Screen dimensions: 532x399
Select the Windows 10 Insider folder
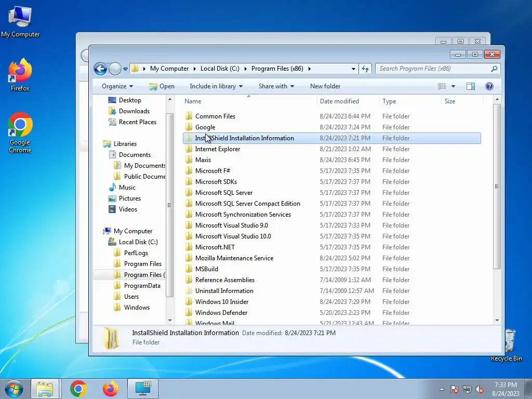pos(222,302)
